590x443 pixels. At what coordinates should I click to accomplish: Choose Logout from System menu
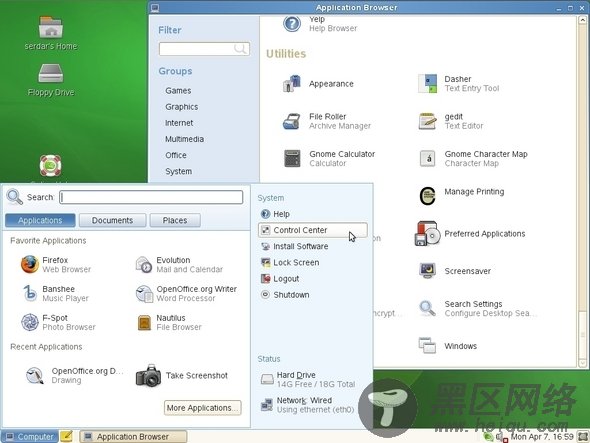click(280, 279)
